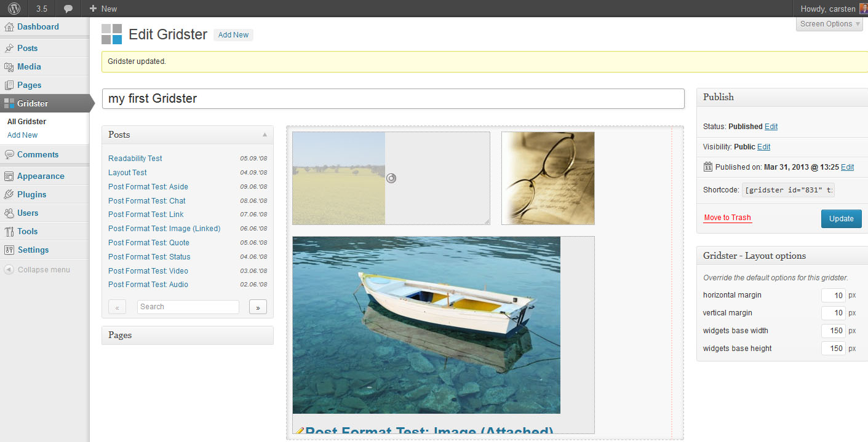The image size is (868, 442).
Task: Select Post Format Test: Link
Action: coord(146,215)
